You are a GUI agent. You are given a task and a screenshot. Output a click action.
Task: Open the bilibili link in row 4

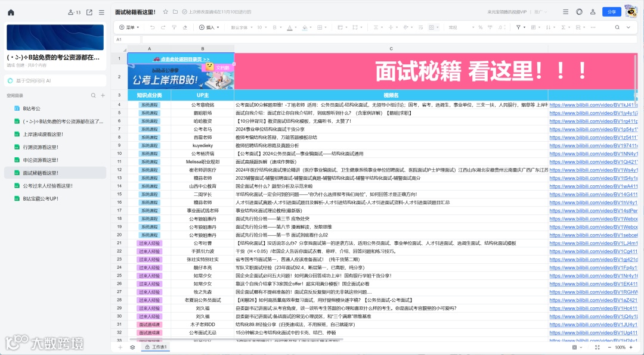pos(593,105)
